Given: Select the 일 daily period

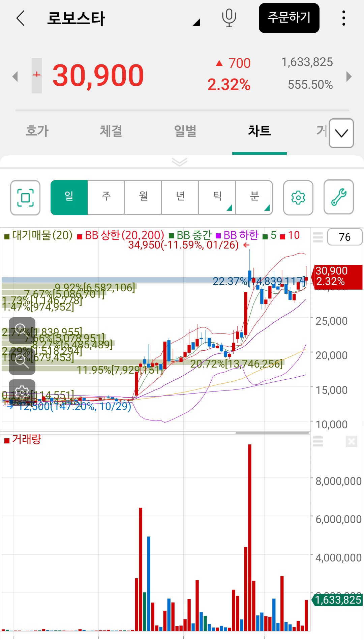Looking at the screenshot, I should click(x=69, y=198).
